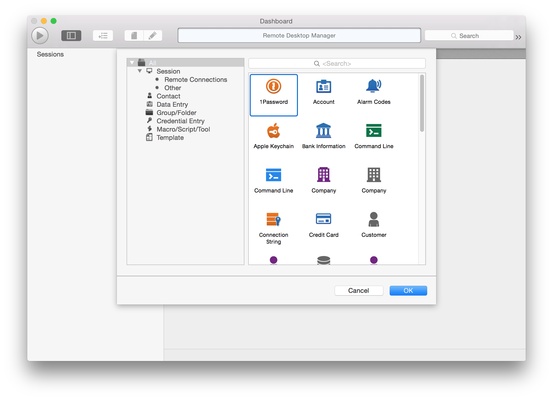This screenshot has width=553, height=400.
Task: Click the toolbar Search field
Action: 469,36
